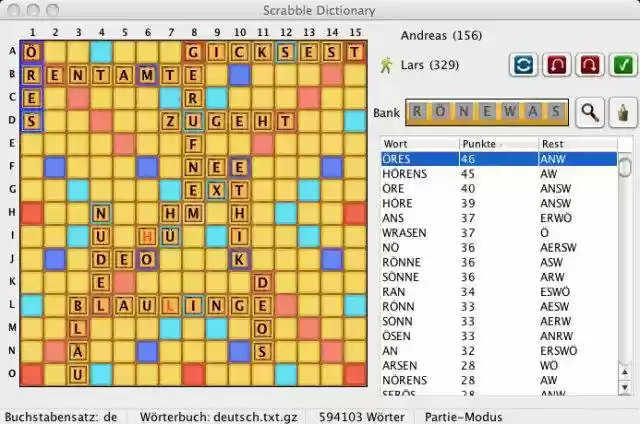Click the Ä tile in column 3
Image resolution: width=640 pixels, height=424 pixels.
click(78, 351)
